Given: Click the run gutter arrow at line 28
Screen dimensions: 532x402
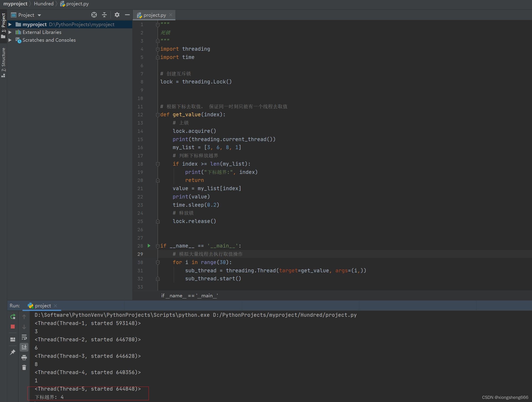Looking at the screenshot, I should (149, 246).
